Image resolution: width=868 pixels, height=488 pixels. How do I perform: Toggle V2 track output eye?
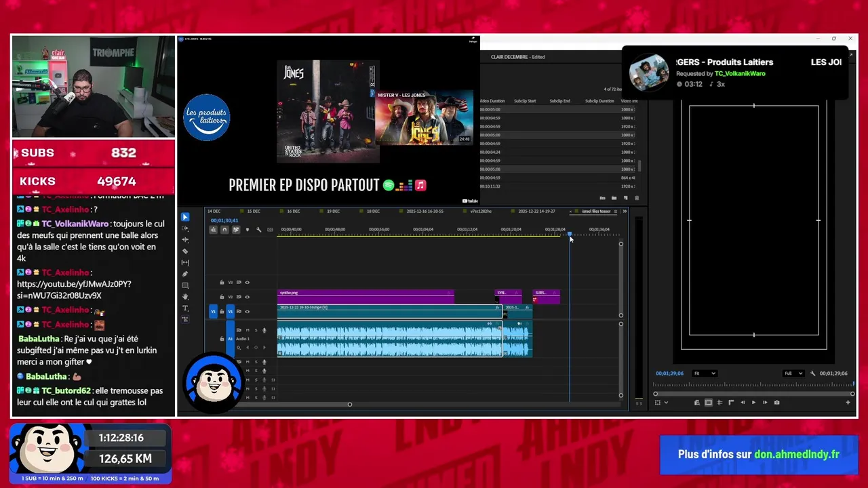tap(247, 297)
